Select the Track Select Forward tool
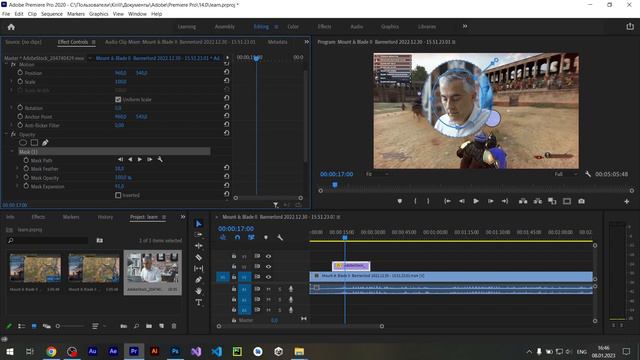This screenshot has height=360, width=640. tap(199, 235)
